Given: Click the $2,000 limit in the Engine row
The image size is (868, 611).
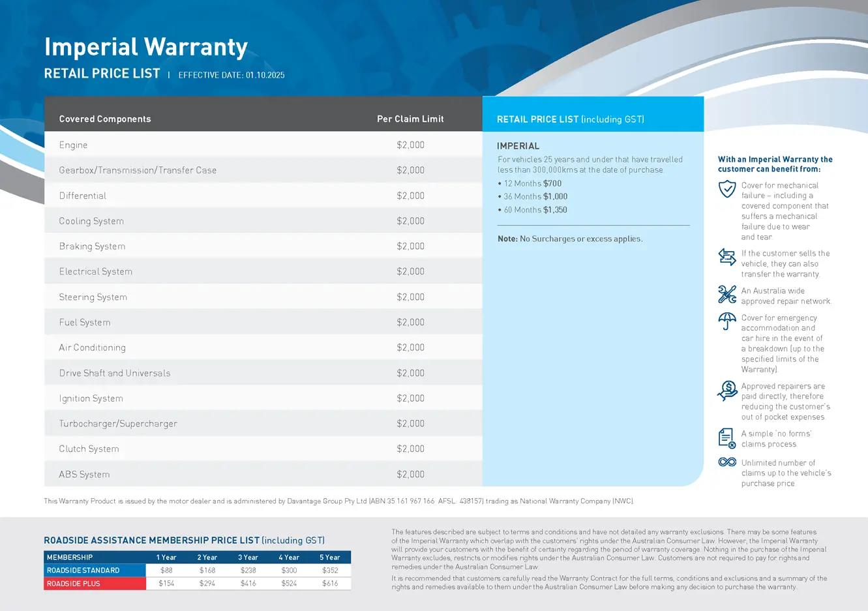Looking at the screenshot, I should [410, 145].
